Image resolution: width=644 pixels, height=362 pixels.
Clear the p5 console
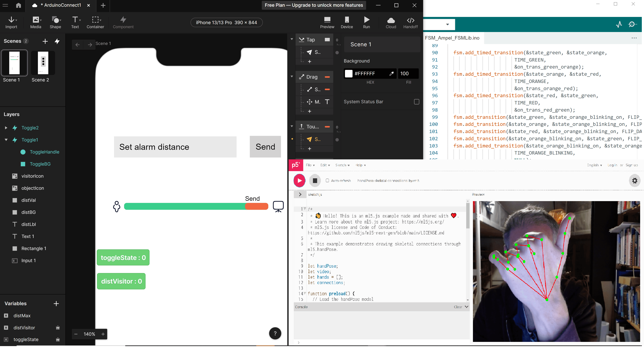click(458, 307)
